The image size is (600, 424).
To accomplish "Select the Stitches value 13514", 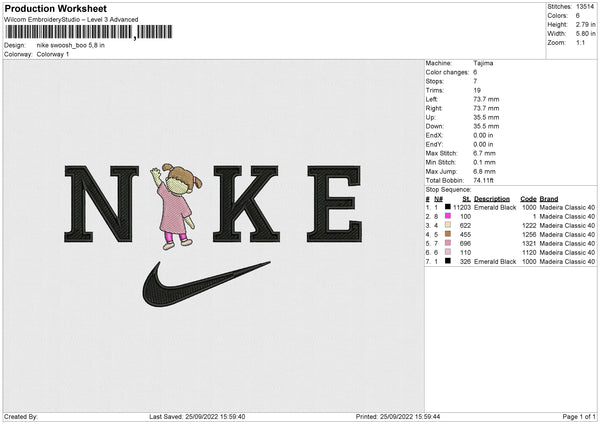I will [x=585, y=7].
